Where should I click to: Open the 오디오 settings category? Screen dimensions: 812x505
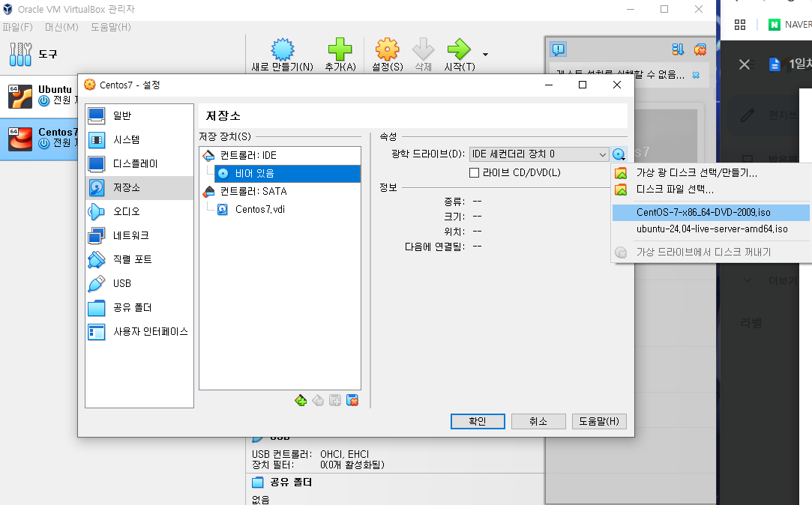[x=139, y=211]
